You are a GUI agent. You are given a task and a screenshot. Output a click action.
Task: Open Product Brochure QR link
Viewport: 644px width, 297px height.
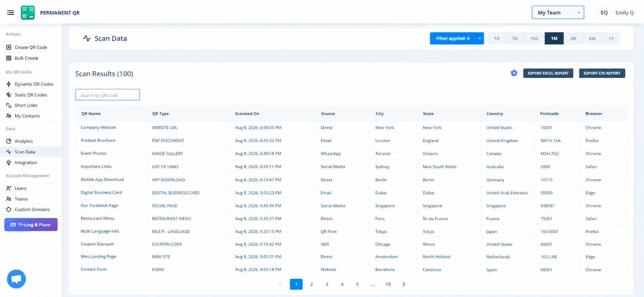coord(98,140)
